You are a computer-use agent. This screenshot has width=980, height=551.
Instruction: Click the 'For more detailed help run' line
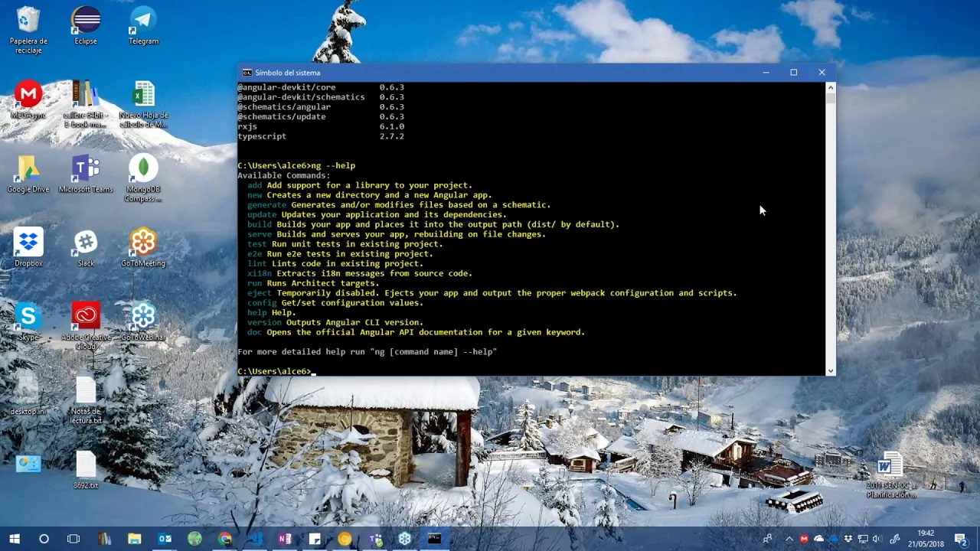pyautogui.click(x=367, y=352)
